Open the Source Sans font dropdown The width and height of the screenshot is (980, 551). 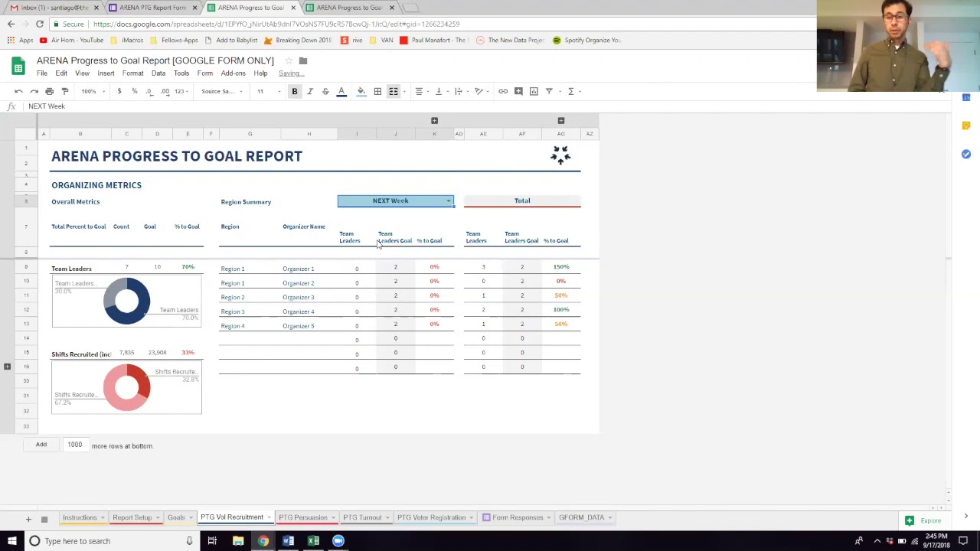tap(222, 91)
